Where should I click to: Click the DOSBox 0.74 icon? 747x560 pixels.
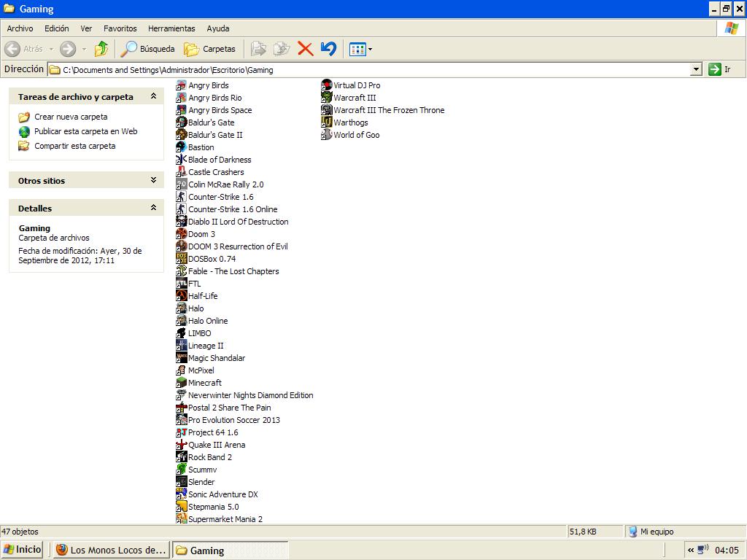coord(181,259)
